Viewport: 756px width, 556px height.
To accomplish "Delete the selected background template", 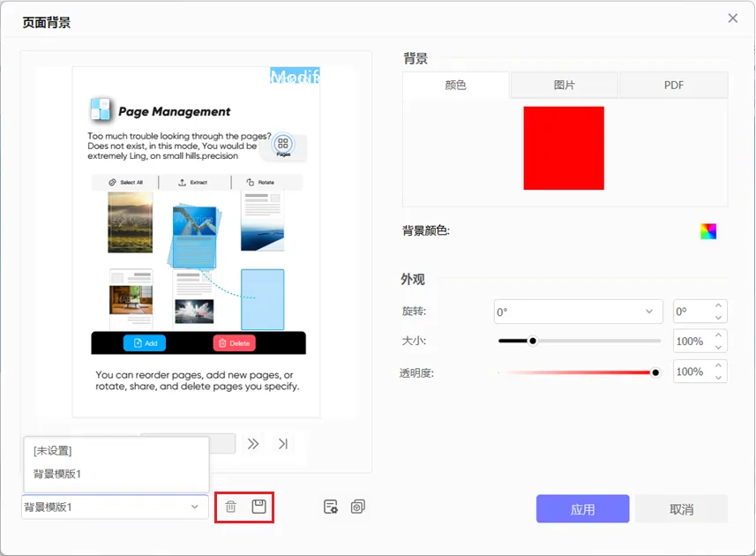I will pos(230,507).
